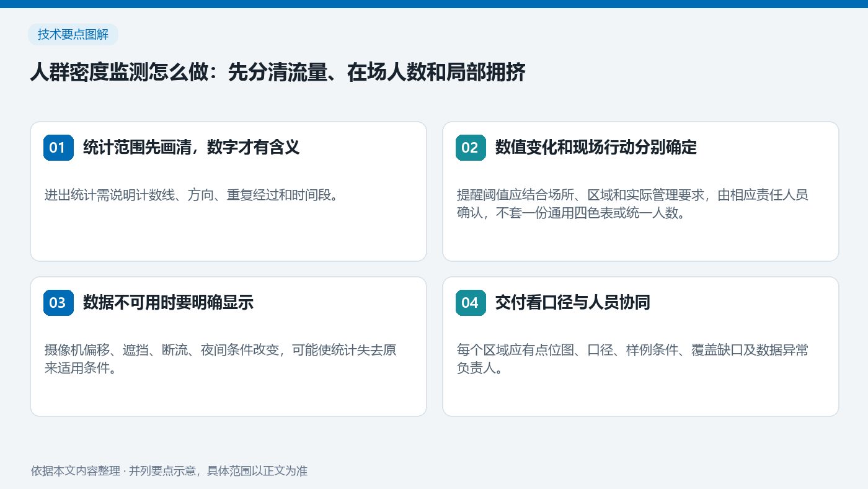The height and width of the screenshot is (489, 868).
Task: Select the main title about 人群密度监测
Action: (278, 73)
